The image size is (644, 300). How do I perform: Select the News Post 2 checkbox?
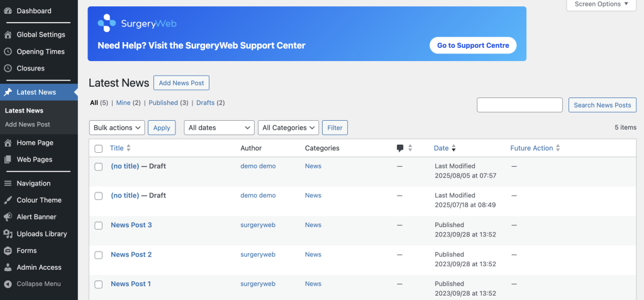(99, 255)
